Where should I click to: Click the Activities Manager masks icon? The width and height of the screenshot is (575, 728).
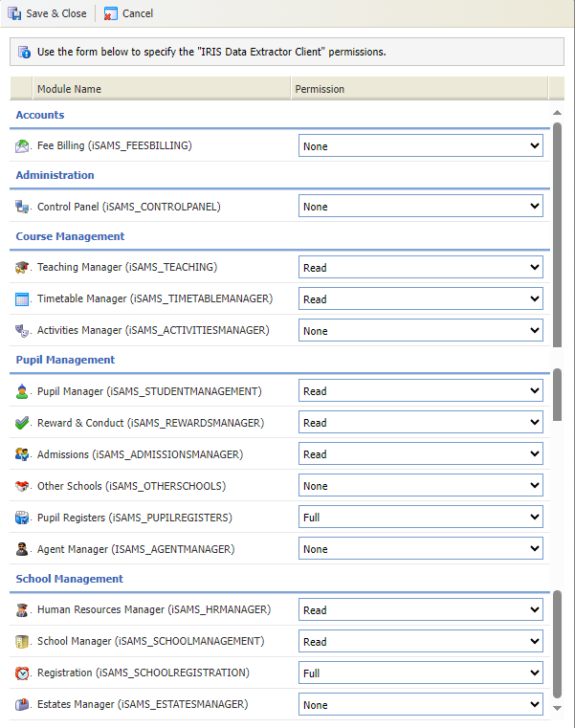click(x=22, y=331)
